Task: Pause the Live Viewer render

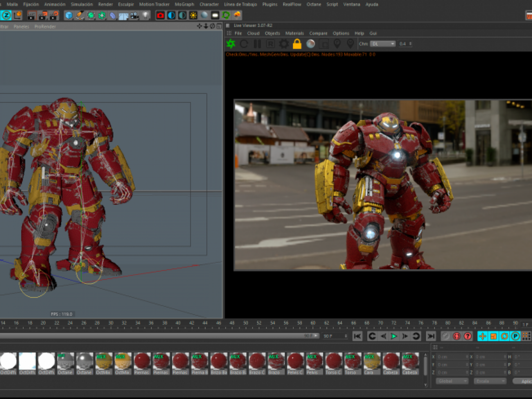Action: [x=257, y=44]
